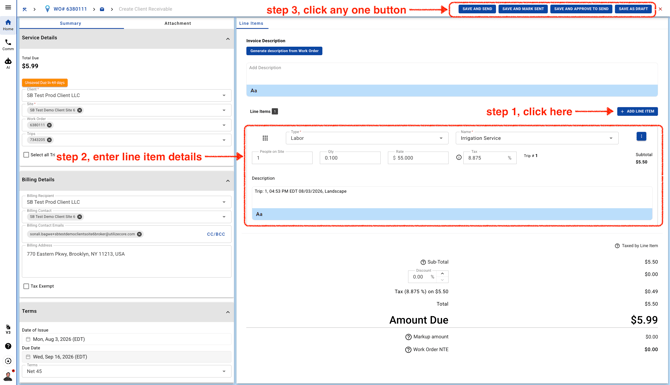The height and width of the screenshot is (385, 670).
Task: Open the Trips dropdown arrow
Action: tap(224, 140)
